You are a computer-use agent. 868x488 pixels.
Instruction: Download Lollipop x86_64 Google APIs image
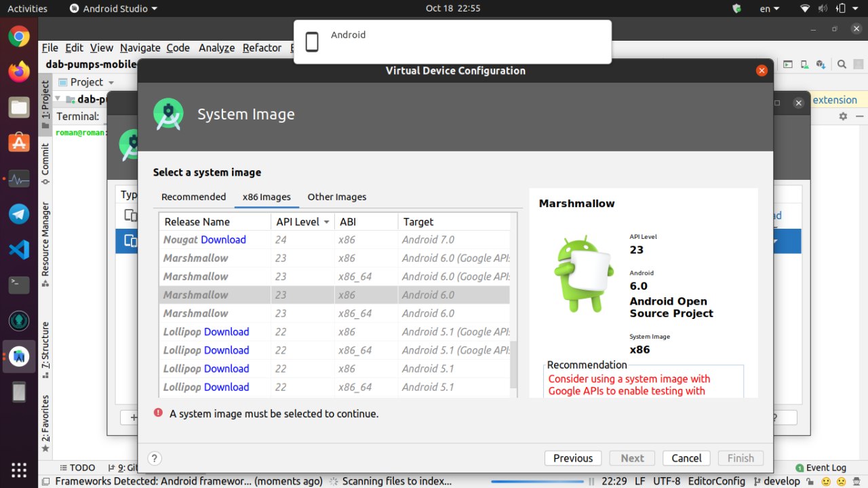point(226,350)
